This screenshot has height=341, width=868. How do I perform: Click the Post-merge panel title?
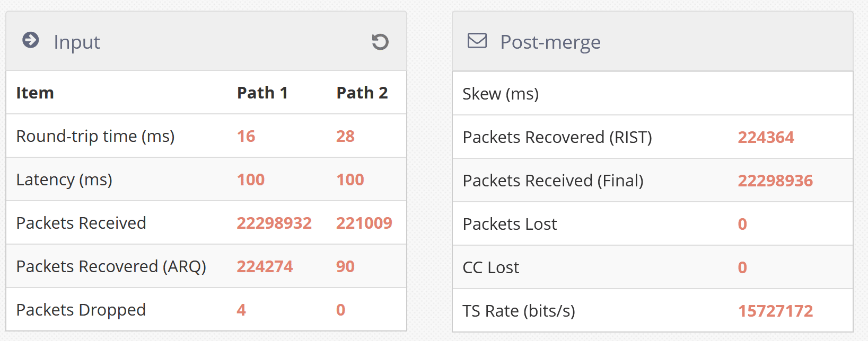(550, 42)
